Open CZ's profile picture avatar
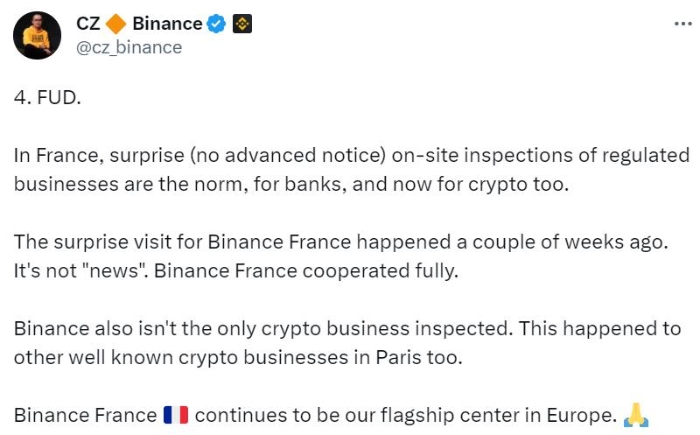This screenshot has height=435, width=700. (x=37, y=35)
